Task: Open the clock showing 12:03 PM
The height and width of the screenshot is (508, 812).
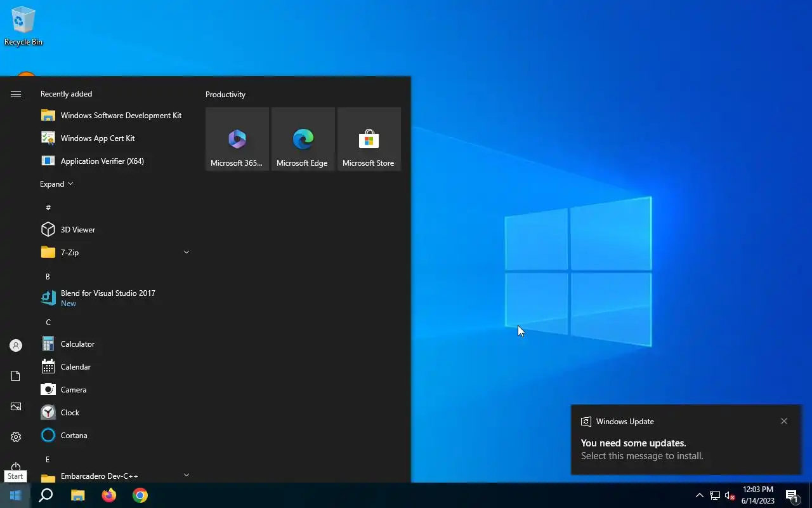Action: point(758,495)
